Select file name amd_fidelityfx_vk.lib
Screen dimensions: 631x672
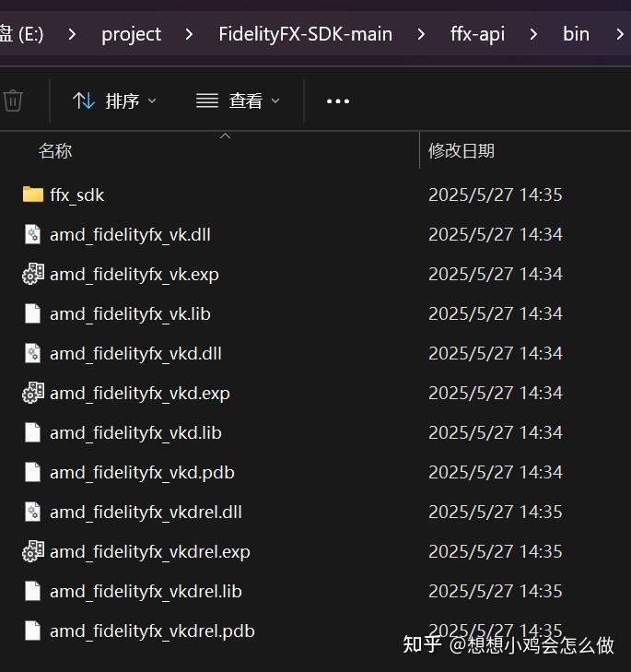(x=130, y=314)
